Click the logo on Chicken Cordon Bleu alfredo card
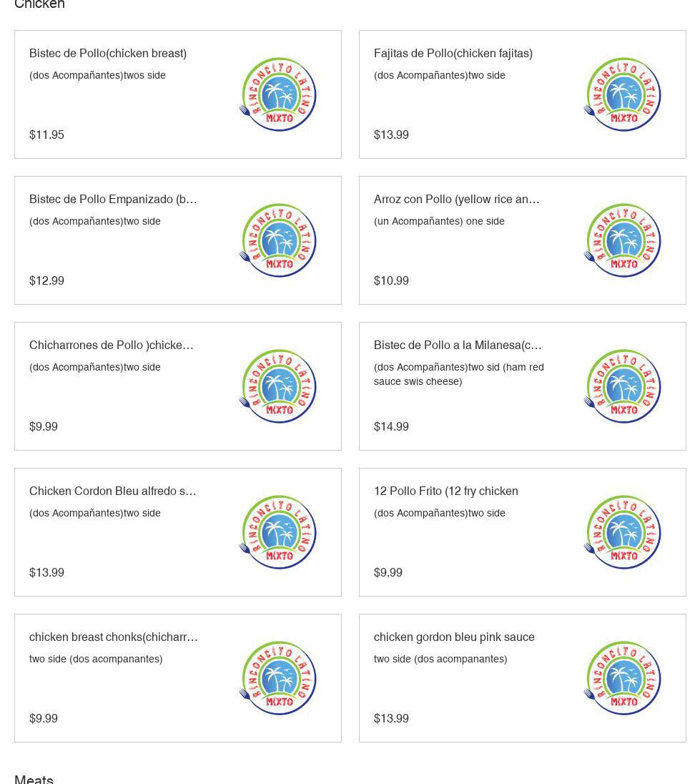The image size is (690, 784). point(278,532)
